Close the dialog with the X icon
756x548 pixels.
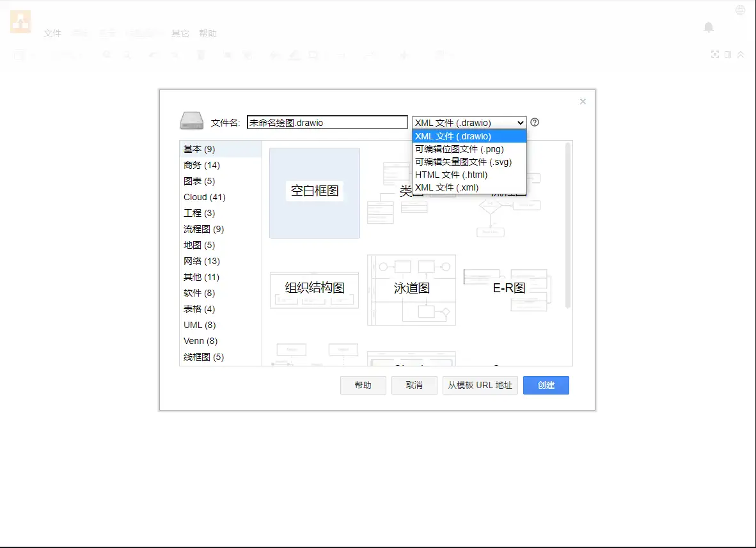click(583, 101)
